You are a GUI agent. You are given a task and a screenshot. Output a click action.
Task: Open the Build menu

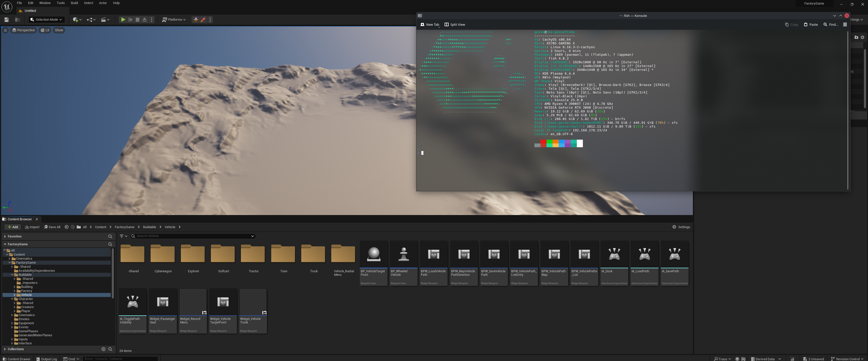[74, 3]
